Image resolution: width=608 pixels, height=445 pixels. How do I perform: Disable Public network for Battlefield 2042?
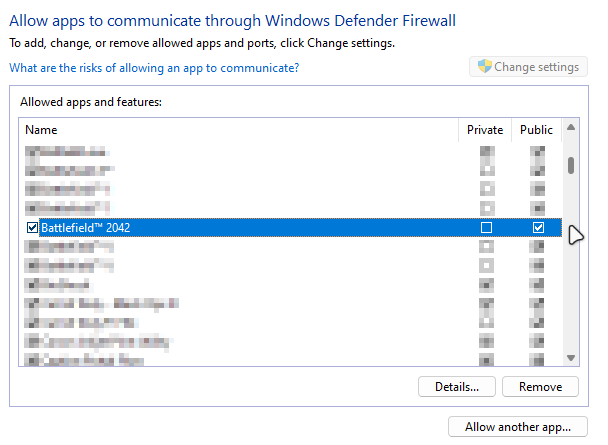click(538, 228)
